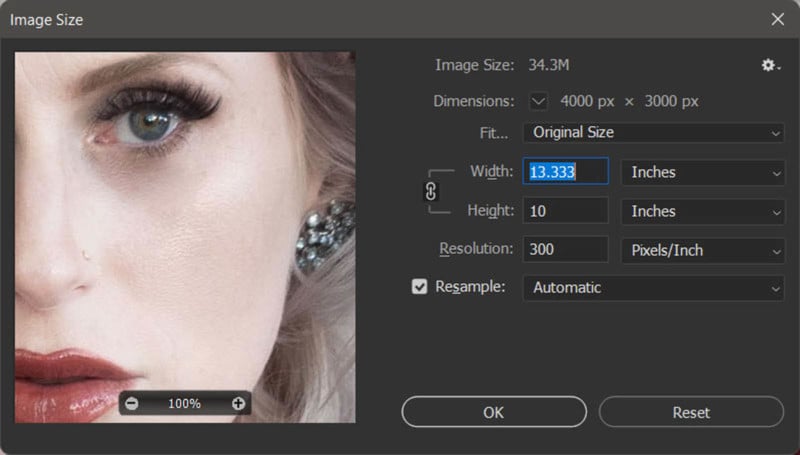Click the OK button
The image size is (800, 455).
coord(494,412)
